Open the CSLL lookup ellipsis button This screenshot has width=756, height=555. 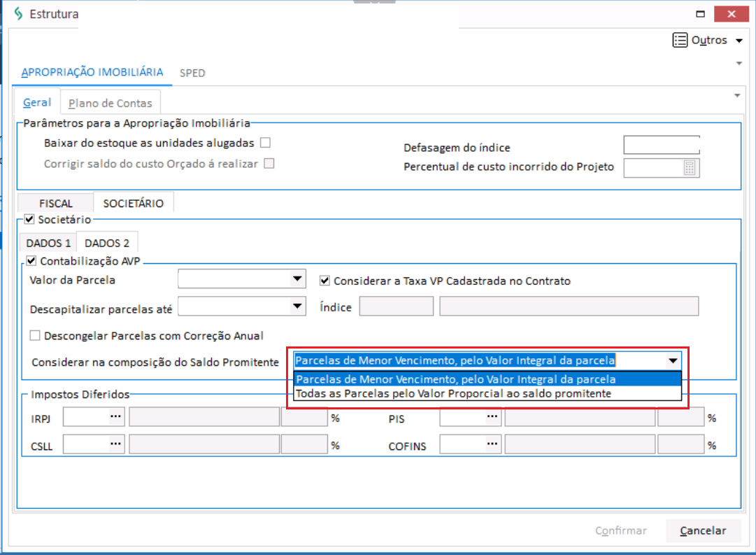coord(115,444)
